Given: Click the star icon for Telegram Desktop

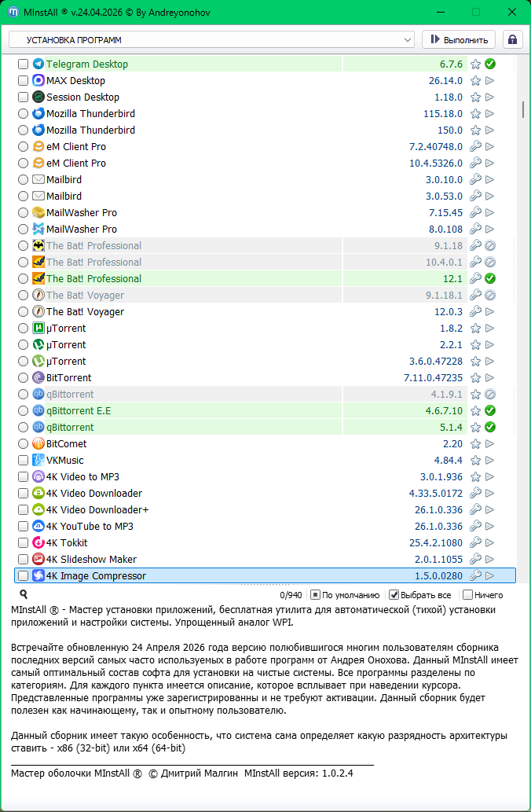Looking at the screenshot, I should (475, 64).
